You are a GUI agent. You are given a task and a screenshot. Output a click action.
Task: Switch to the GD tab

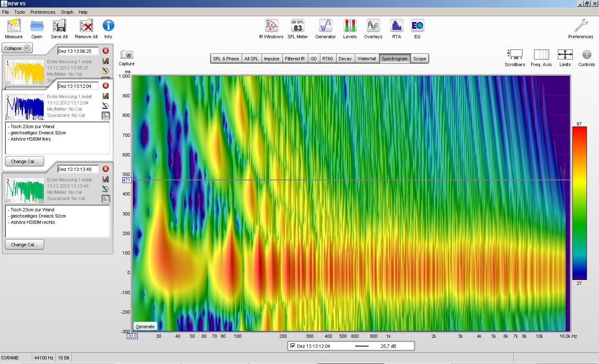[314, 59]
